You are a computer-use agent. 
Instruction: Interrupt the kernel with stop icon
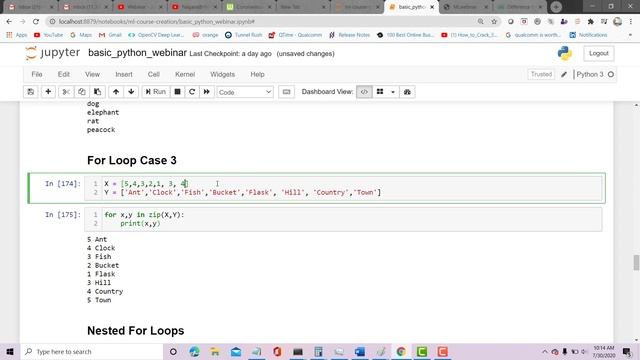(178, 92)
